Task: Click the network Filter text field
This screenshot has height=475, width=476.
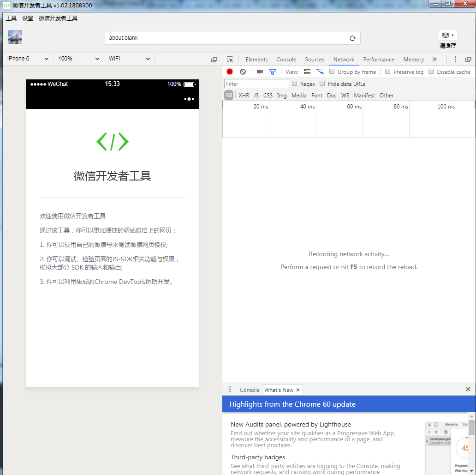Action: [257, 84]
